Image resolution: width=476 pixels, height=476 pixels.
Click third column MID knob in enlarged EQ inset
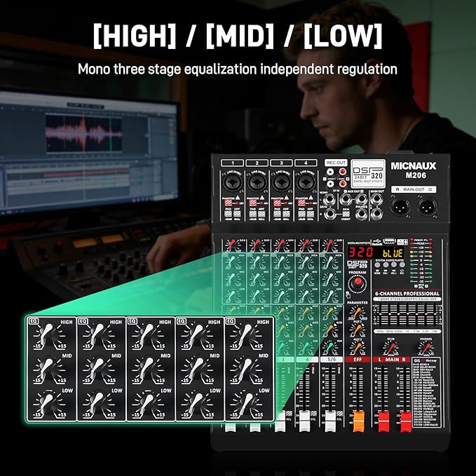tap(147, 369)
